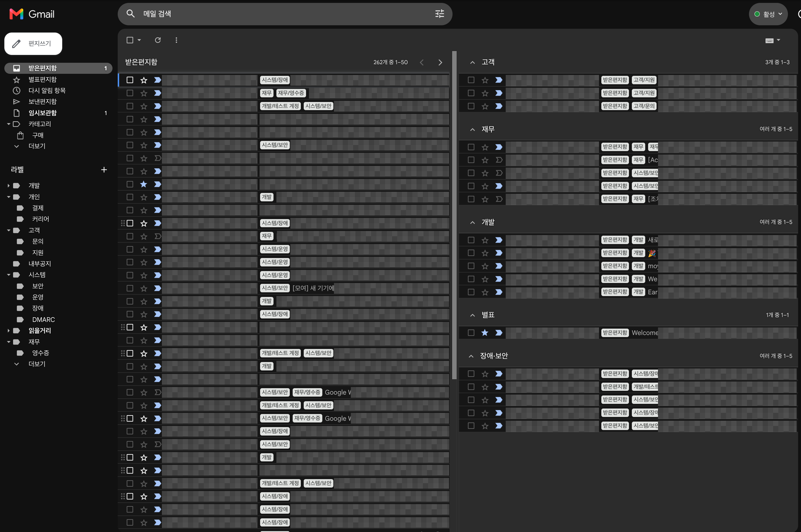This screenshot has height=532, width=801.
Task: Click the compose pencil button 편지쓰기
Action: pos(33,43)
